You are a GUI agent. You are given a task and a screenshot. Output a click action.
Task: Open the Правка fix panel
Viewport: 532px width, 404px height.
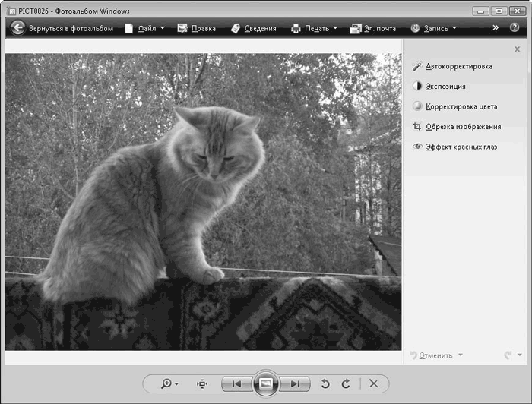tap(196, 29)
